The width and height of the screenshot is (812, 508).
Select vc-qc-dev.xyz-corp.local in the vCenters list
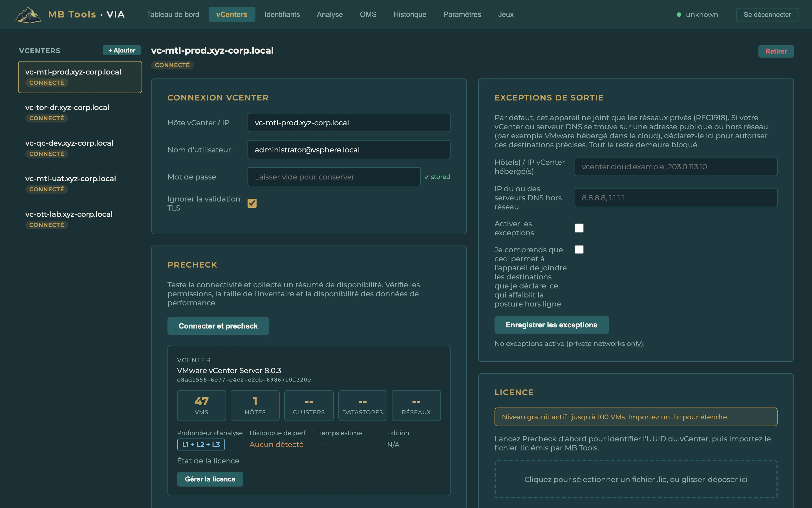[80, 148]
